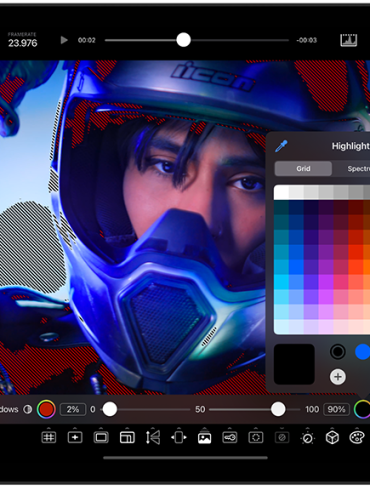Click the 90% highlights threshold field
The height and width of the screenshot is (490, 370).
(x=336, y=409)
